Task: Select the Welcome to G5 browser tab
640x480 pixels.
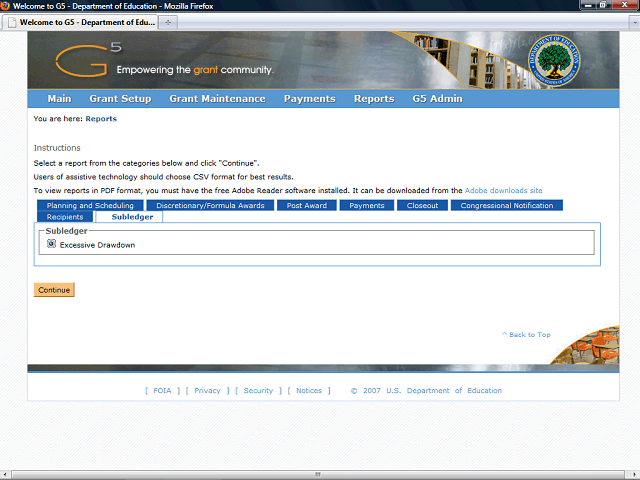Action: pyautogui.click(x=80, y=22)
